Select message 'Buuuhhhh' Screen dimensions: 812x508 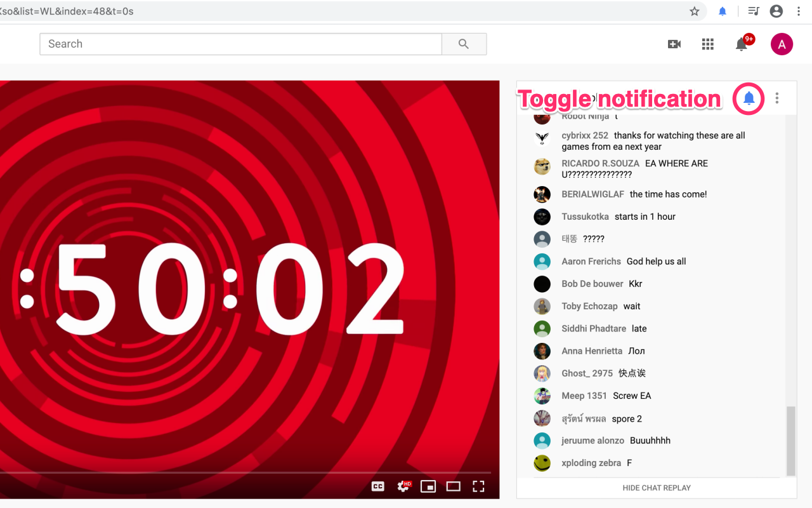(650, 441)
